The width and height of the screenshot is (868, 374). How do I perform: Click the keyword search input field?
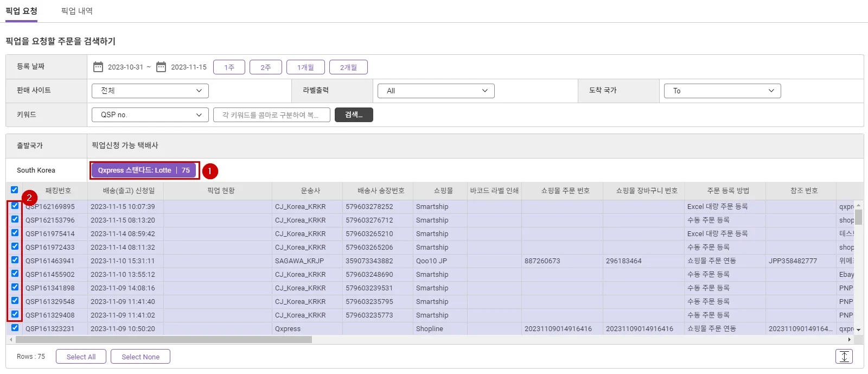pos(272,115)
